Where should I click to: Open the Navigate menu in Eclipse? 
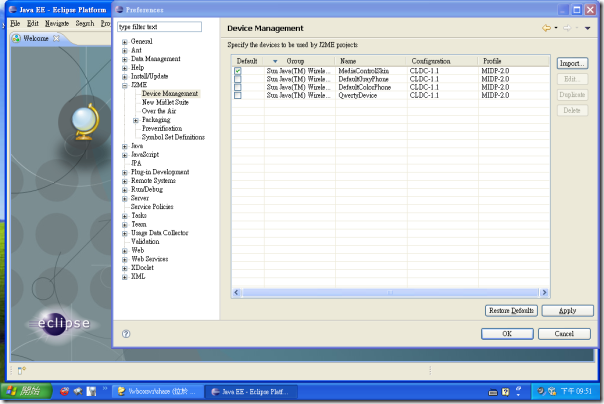pos(57,23)
